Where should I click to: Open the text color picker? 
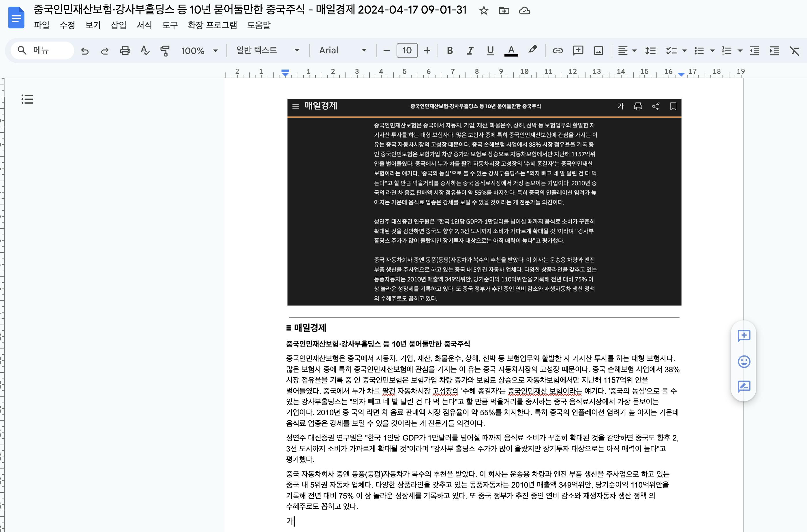[511, 51]
